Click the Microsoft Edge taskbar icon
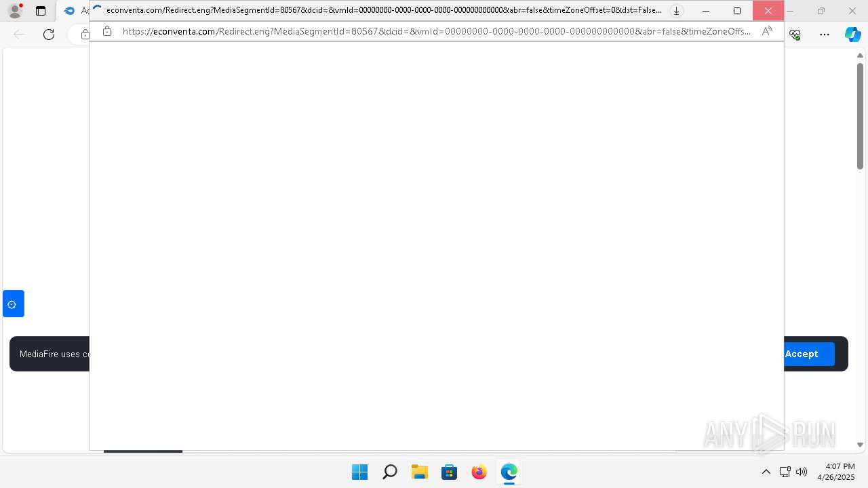Image resolution: width=868 pixels, height=488 pixels. tap(509, 472)
